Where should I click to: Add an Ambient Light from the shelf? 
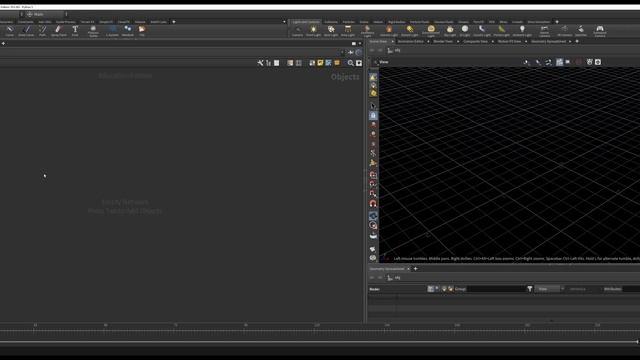[x=522, y=31]
